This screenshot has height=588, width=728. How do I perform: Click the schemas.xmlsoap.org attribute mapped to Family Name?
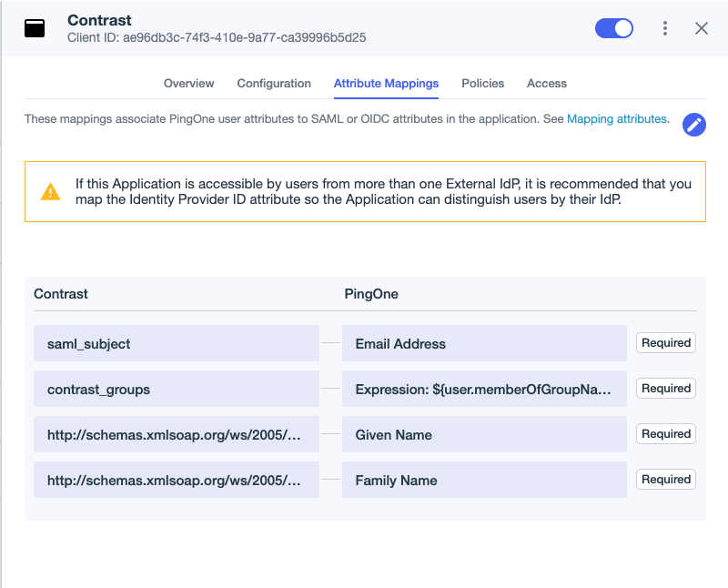177,480
